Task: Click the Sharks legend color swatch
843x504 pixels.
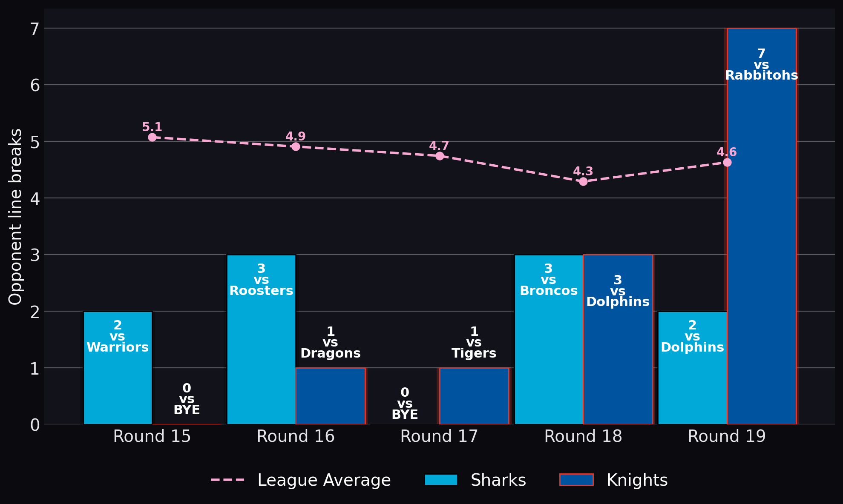Action: pos(441,480)
